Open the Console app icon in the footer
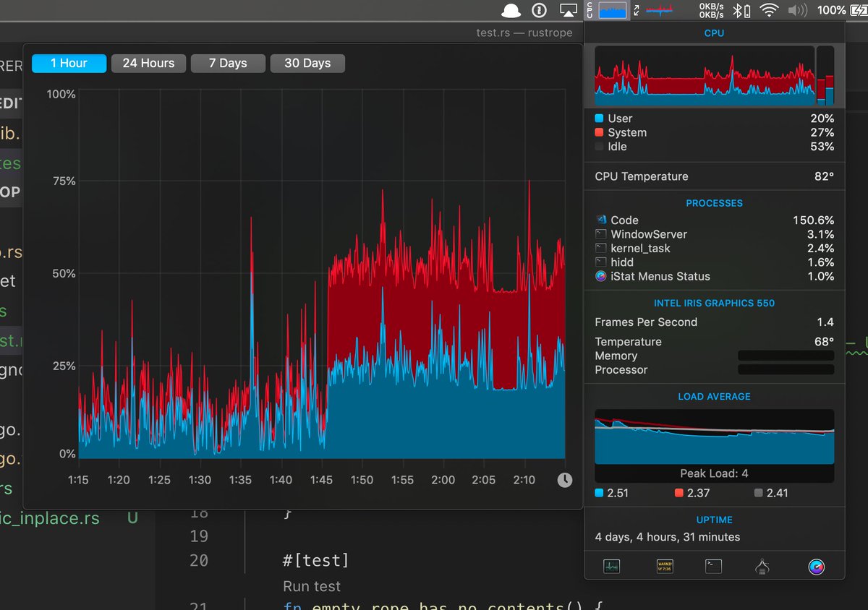 tap(664, 567)
